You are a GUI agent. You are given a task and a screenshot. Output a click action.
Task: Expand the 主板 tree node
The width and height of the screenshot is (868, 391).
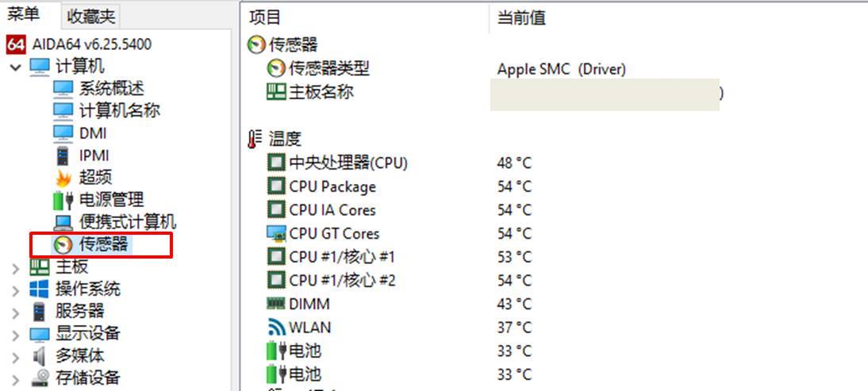click(16, 267)
